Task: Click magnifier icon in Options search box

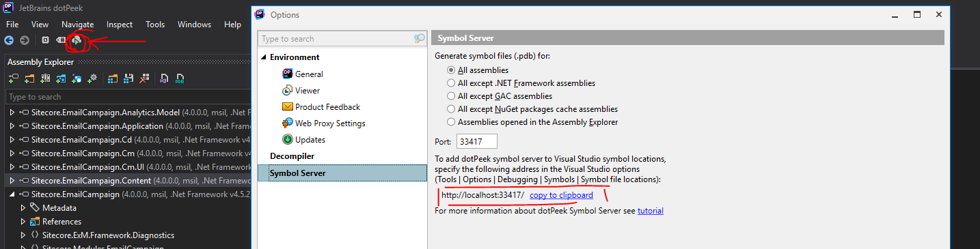Action: [x=419, y=39]
